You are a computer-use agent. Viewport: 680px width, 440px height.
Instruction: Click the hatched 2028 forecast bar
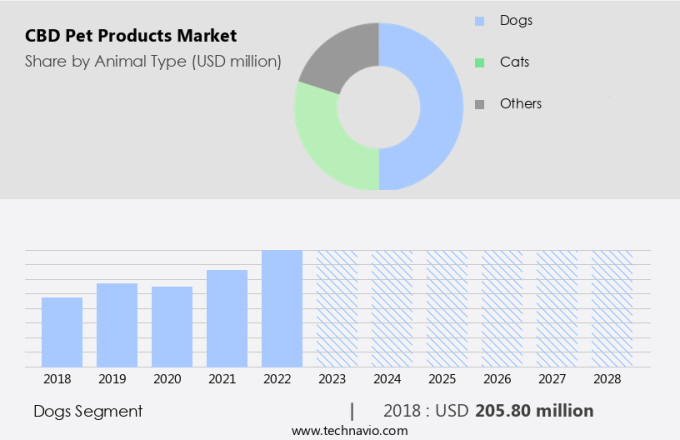pos(611,308)
